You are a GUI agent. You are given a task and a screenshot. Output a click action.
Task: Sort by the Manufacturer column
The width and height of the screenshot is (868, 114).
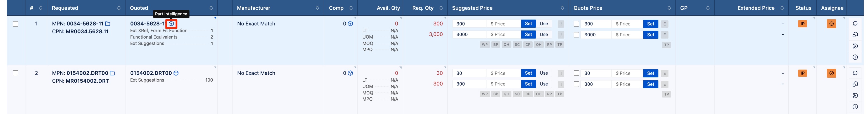coord(317,8)
